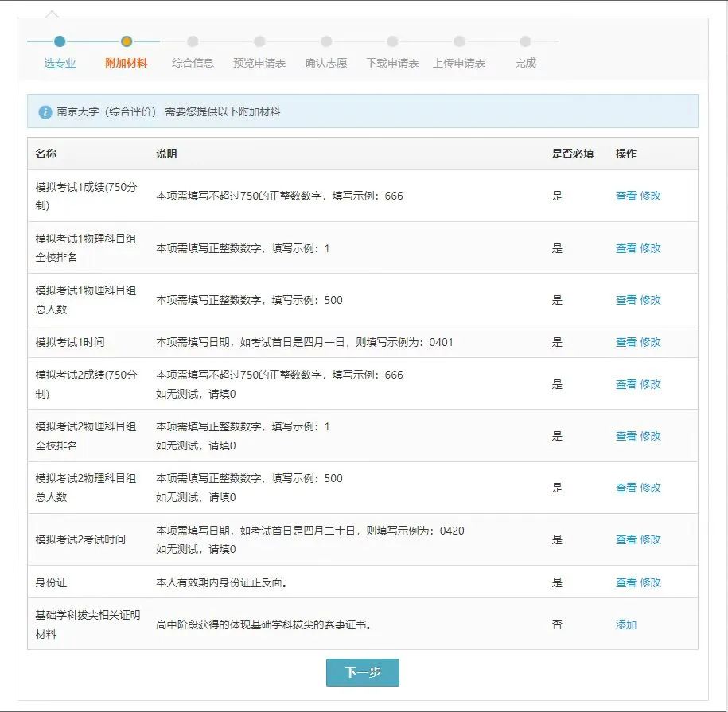Click the 选专业 step circle
Image resolution: width=728 pixels, height=712 pixels.
(x=60, y=41)
